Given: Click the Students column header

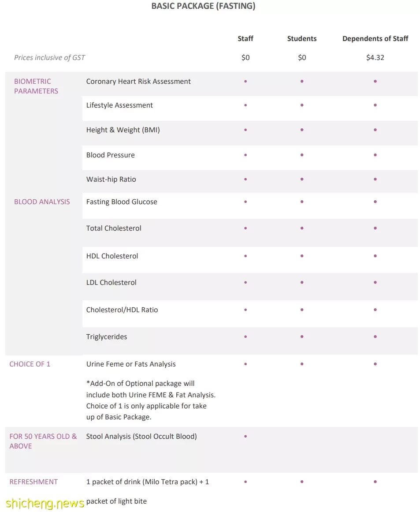Looking at the screenshot, I should (x=302, y=38).
